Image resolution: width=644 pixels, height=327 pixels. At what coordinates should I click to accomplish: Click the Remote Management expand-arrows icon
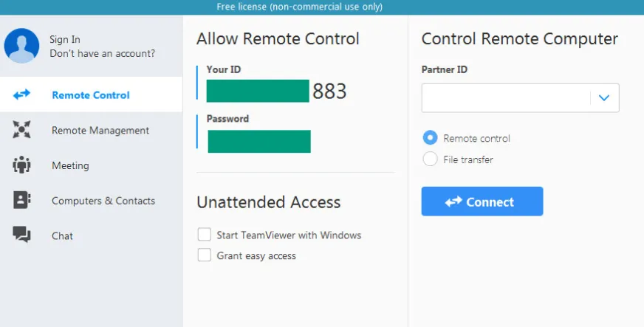21,130
